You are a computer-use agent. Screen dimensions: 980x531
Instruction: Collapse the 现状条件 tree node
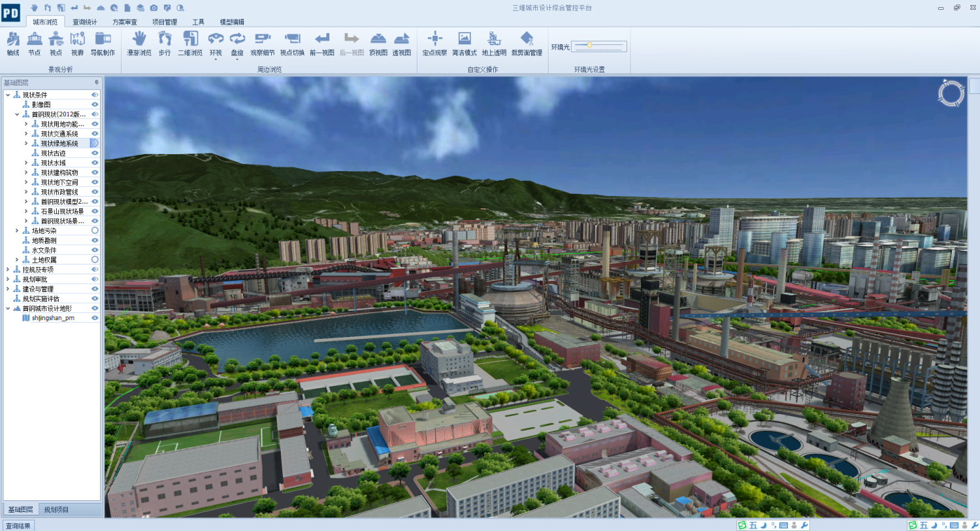[x=8, y=95]
